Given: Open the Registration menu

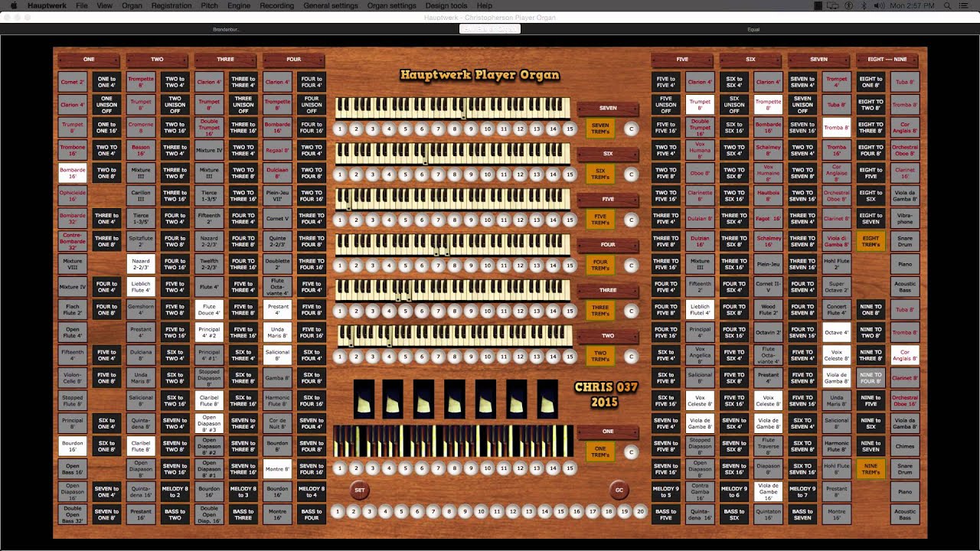Looking at the screenshot, I should click(171, 5).
